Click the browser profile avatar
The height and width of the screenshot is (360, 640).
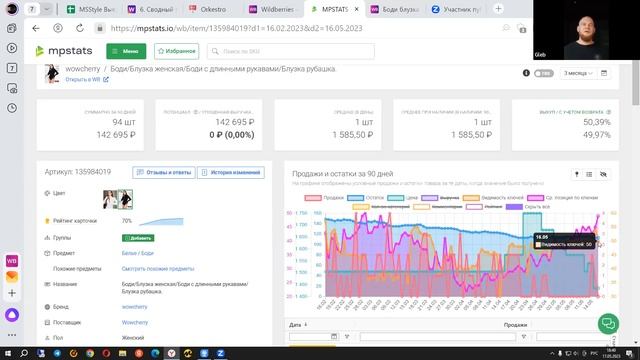(12, 9)
